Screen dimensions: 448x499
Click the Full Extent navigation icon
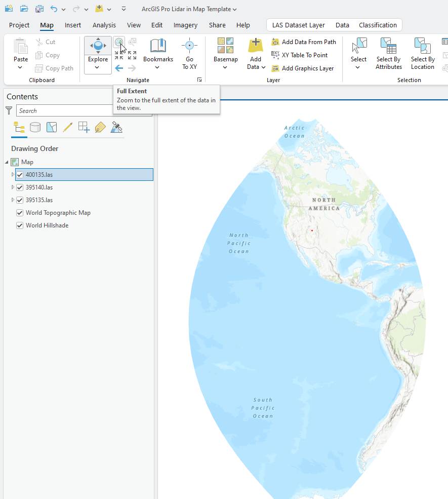pos(118,42)
